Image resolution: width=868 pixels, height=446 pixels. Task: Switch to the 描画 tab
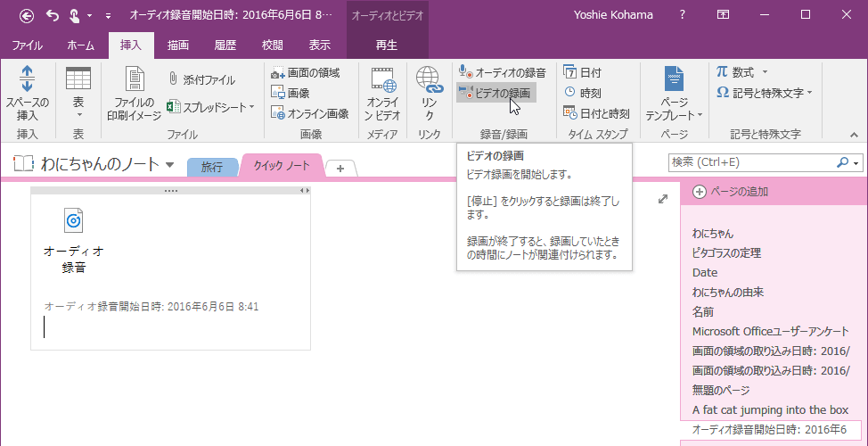(177, 45)
